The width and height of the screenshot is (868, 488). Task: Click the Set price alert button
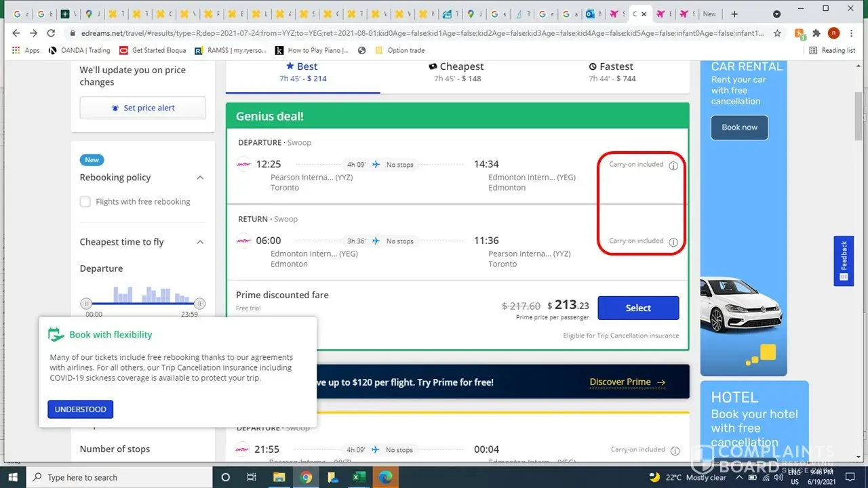tap(142, 108)
